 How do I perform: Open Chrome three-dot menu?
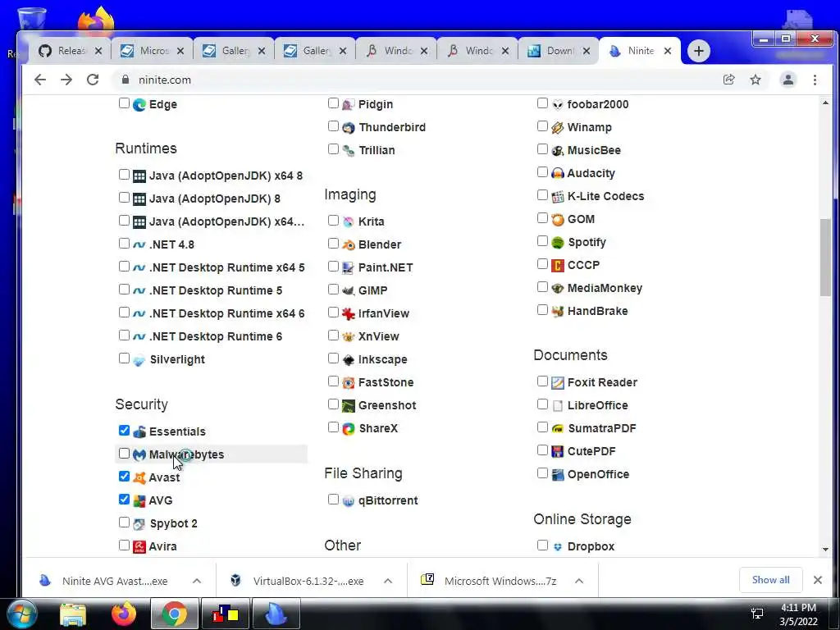pos(815,80)
